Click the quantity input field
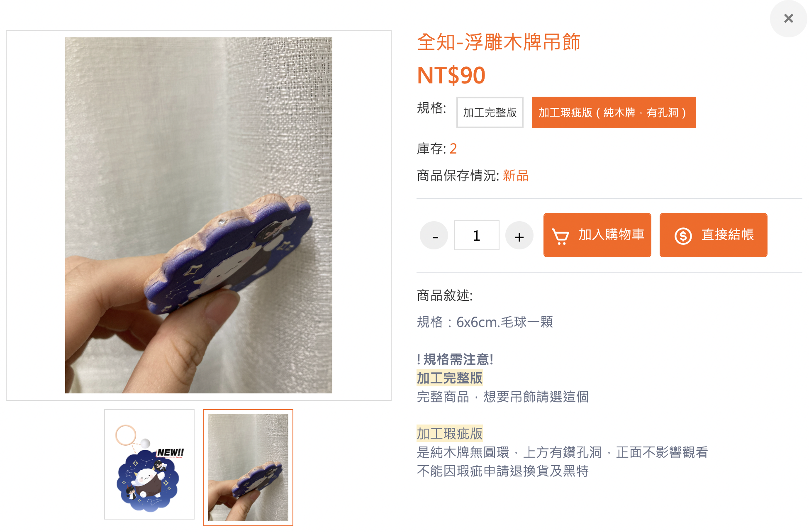Viewport: 809px width, 532px height. [477, 236]
